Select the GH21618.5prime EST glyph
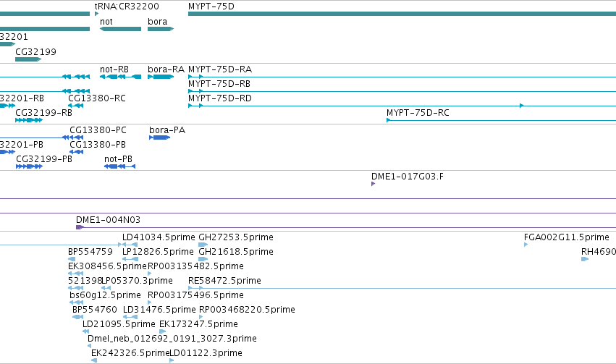Screen dimensions: 616x364 coord(203,259)
